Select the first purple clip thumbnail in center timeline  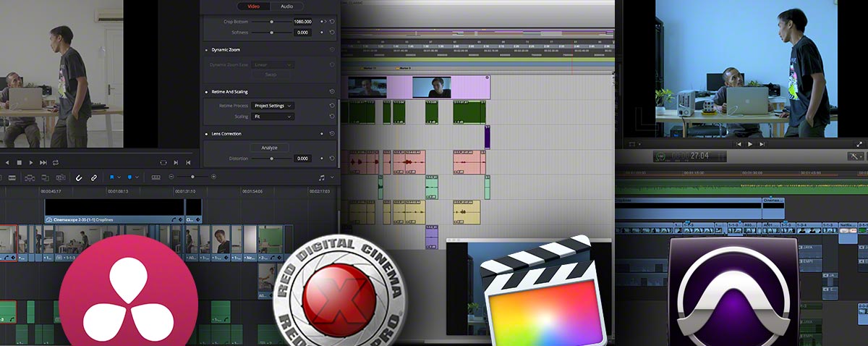click(x=367, y=88)
